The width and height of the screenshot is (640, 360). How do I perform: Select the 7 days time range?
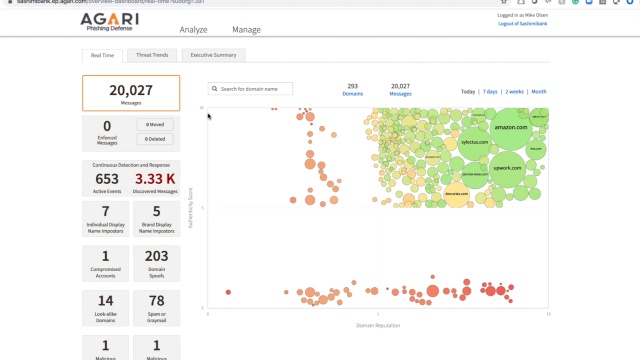coord(490,91)
